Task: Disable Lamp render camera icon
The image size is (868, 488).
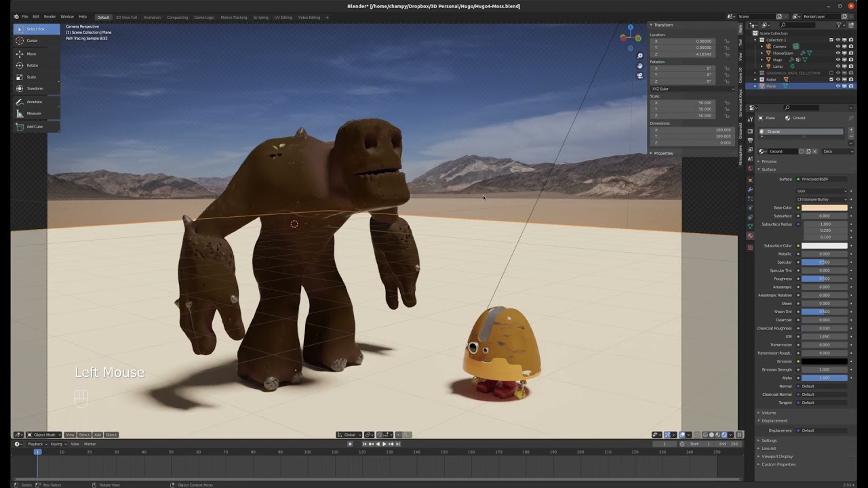Action: 851,66
